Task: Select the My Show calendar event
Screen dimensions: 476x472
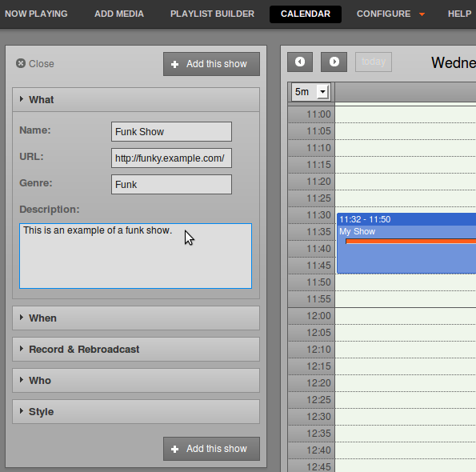Action: point(406,243)
